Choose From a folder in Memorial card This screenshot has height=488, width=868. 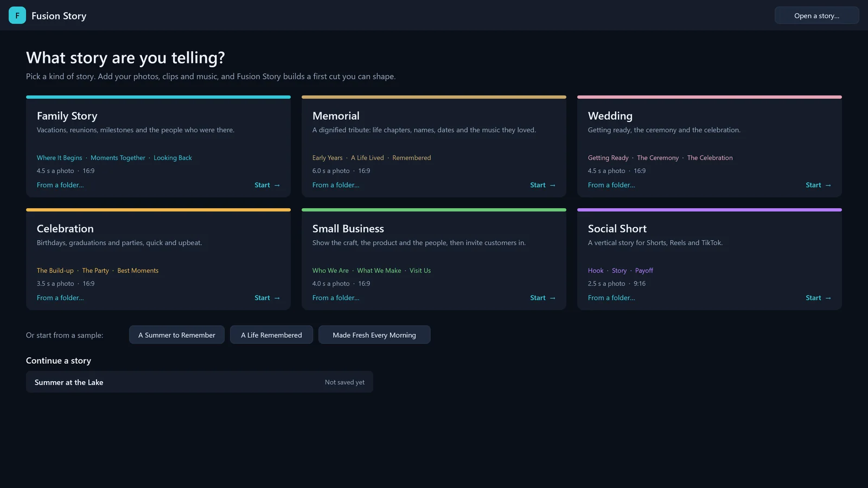(x=336, y=185)
